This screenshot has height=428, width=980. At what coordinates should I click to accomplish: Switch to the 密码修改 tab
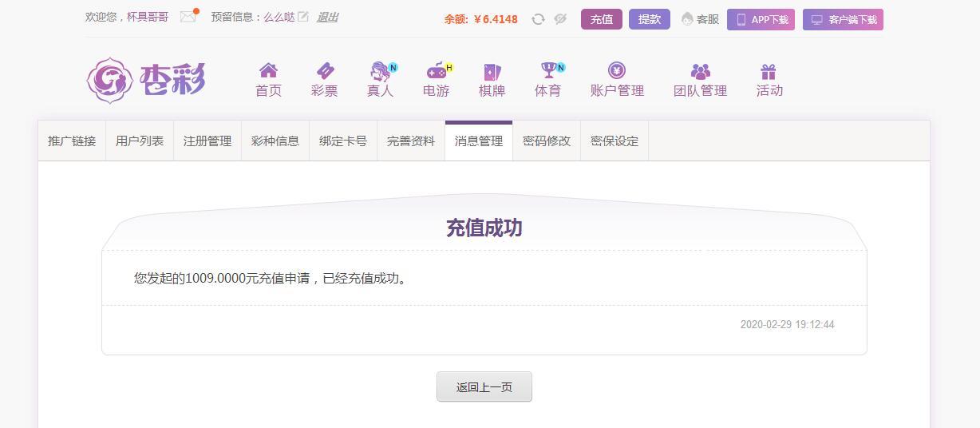tap(547, 141)
